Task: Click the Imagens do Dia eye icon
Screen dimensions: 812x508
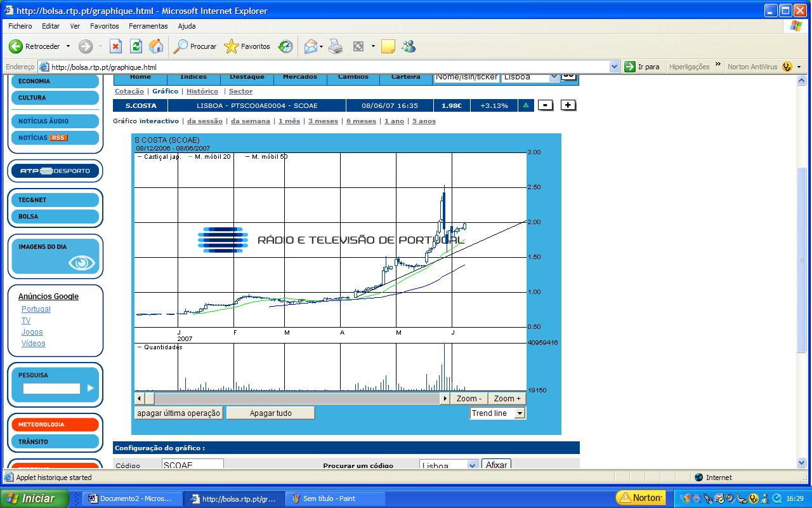Action: 81,262
